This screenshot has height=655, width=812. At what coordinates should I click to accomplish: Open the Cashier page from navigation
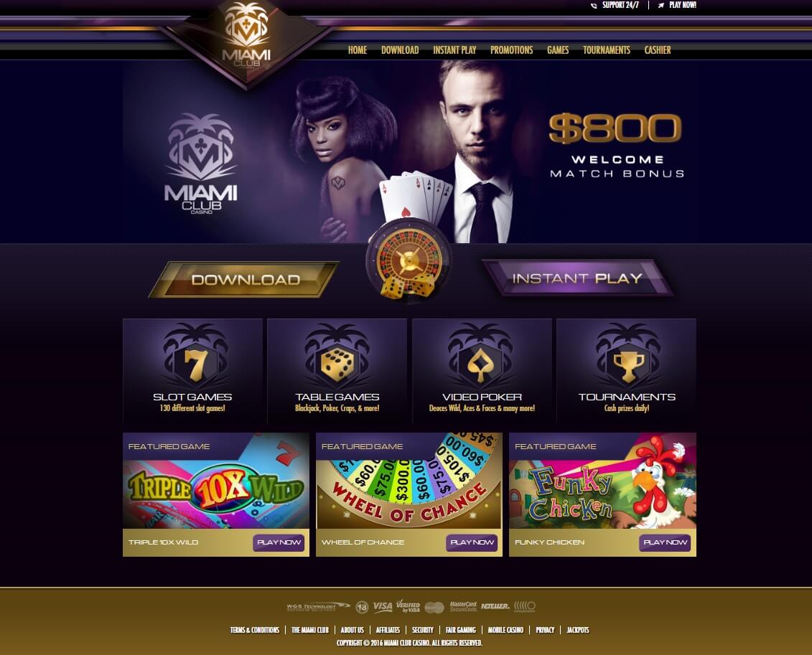point(657,50)
